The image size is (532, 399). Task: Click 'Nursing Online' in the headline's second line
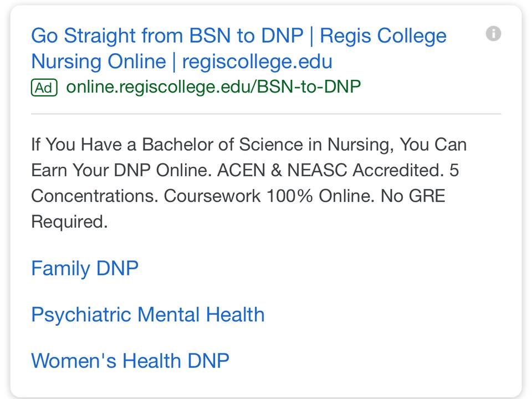99,62
